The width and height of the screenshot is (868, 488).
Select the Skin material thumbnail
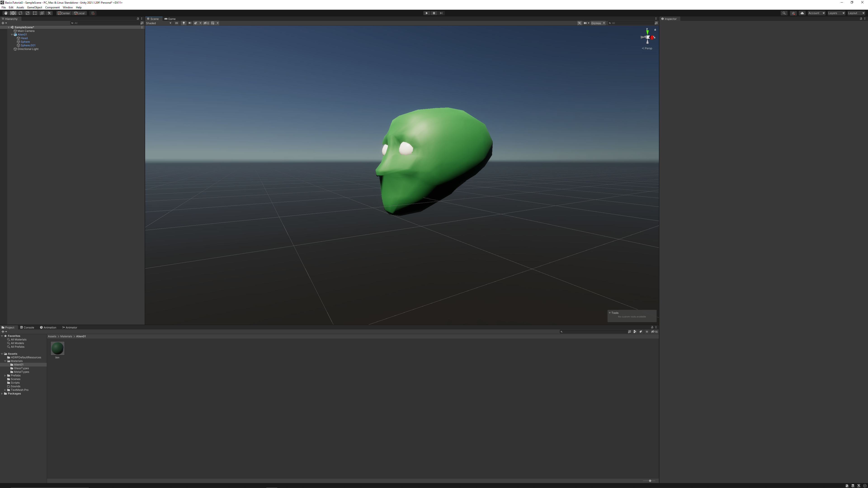(57, 349)
